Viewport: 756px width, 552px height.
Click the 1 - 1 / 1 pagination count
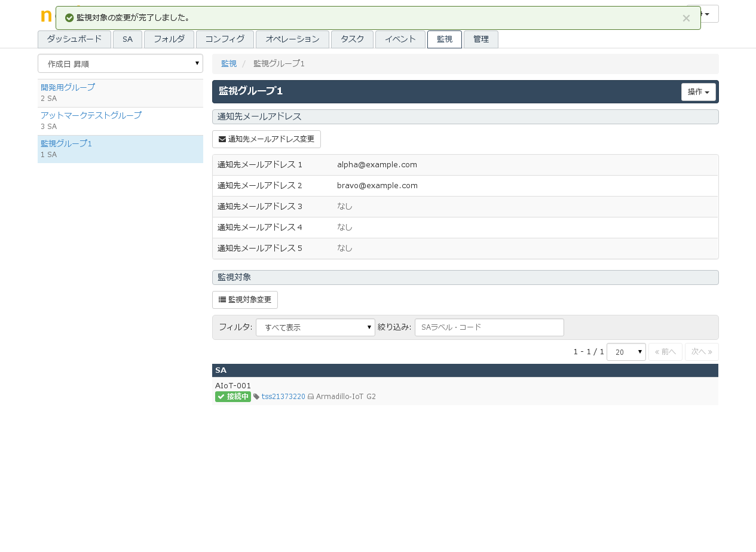click(x=589, y=352)
